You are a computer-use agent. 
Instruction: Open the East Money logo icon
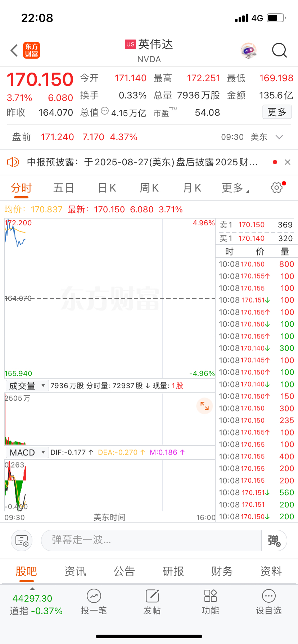(32, 50)
